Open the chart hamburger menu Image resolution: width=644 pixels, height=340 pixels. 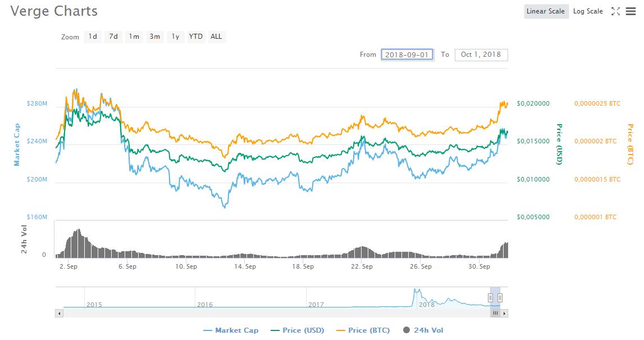point(631,11)
